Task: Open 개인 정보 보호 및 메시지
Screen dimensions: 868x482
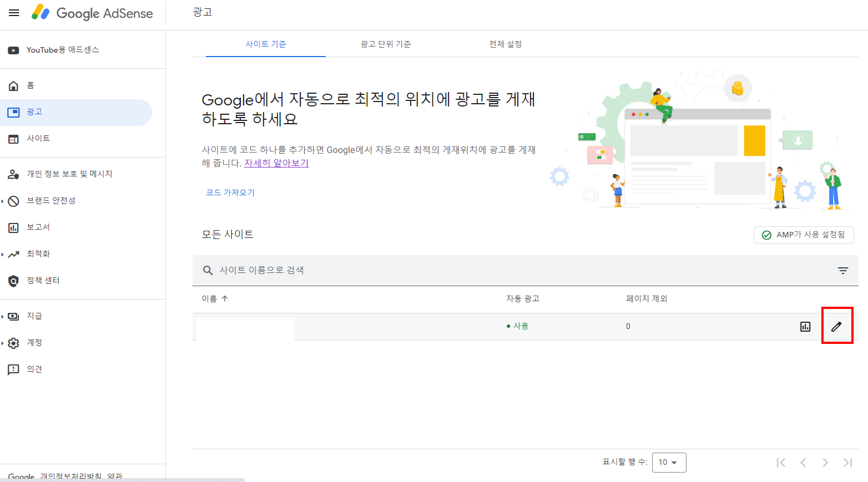Action: click(69, 174)
